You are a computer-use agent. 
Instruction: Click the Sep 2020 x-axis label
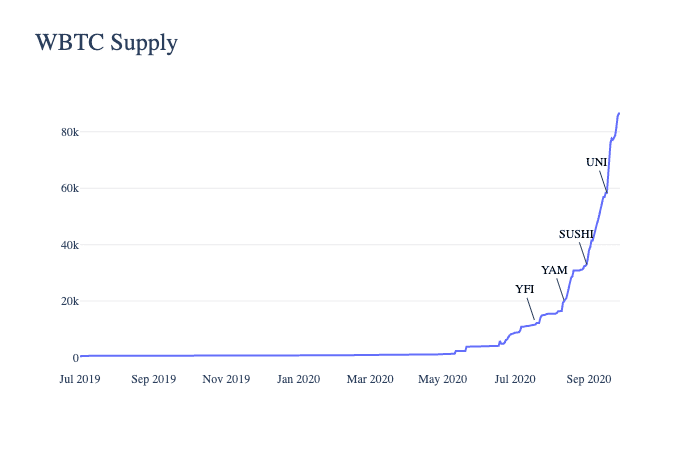[x=589, y=379]
